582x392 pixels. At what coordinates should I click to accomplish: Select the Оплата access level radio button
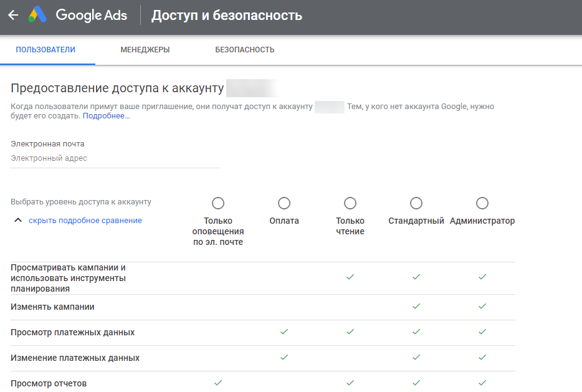coord(284,203)
